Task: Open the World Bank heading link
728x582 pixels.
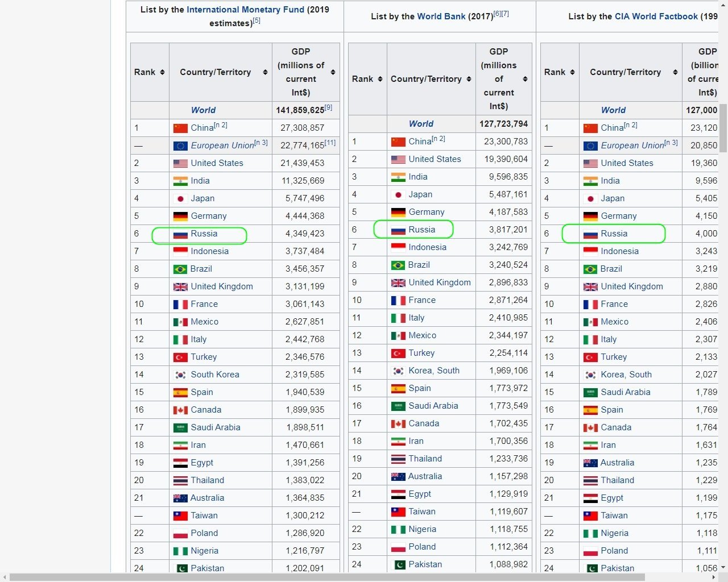Action: coord(441,16)
